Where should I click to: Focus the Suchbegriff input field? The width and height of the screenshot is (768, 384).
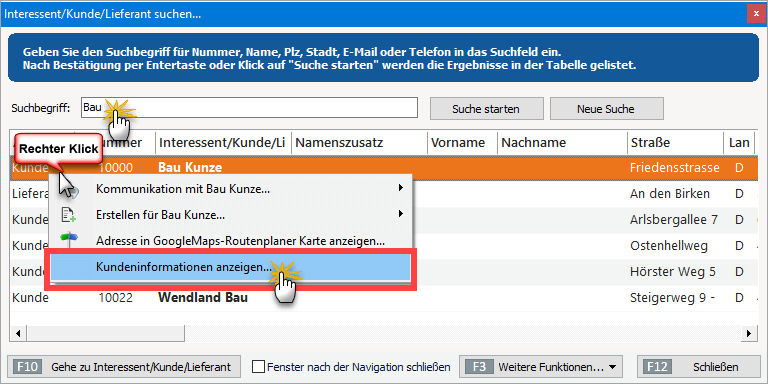249,107
